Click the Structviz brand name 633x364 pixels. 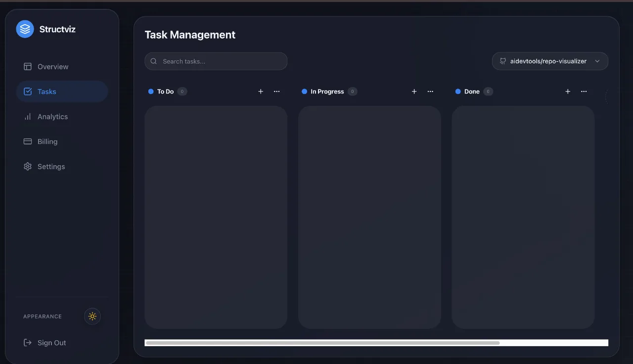[57, 29]
